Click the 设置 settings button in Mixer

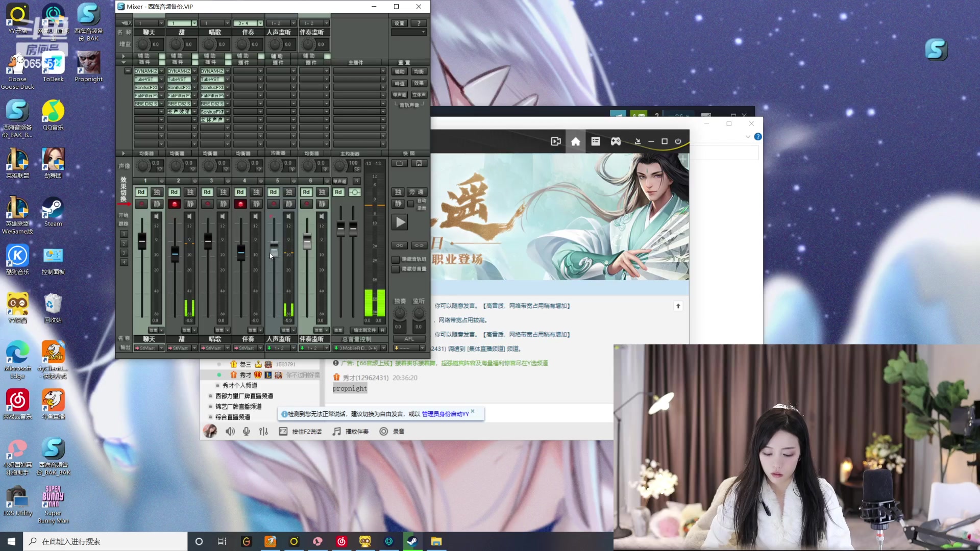399,23
